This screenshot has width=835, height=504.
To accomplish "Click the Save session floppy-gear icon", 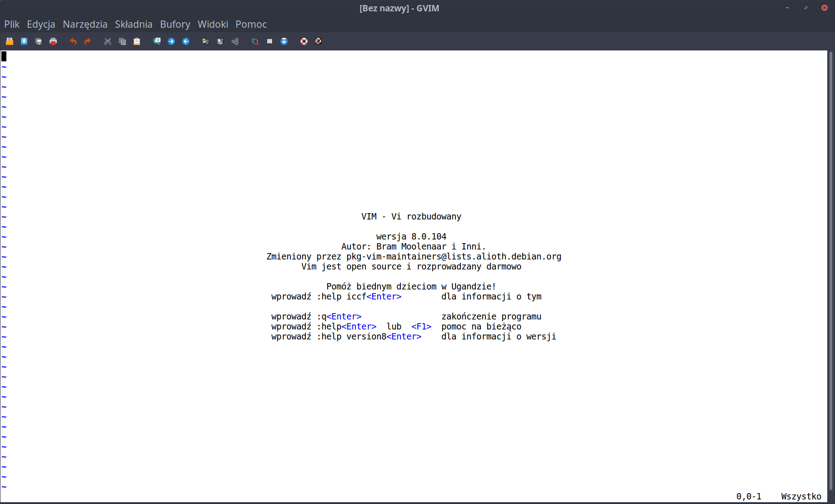I will tap(220, 41).
